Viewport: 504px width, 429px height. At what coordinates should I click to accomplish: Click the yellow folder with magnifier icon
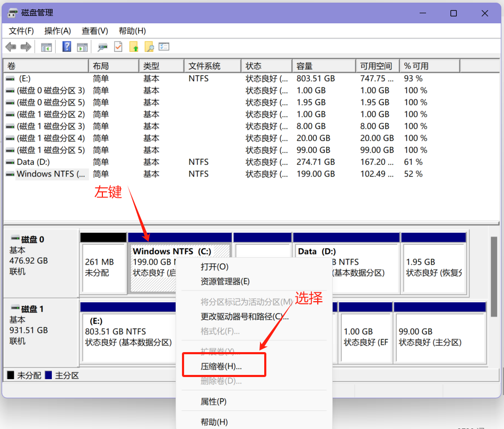(x=149, y=47)
